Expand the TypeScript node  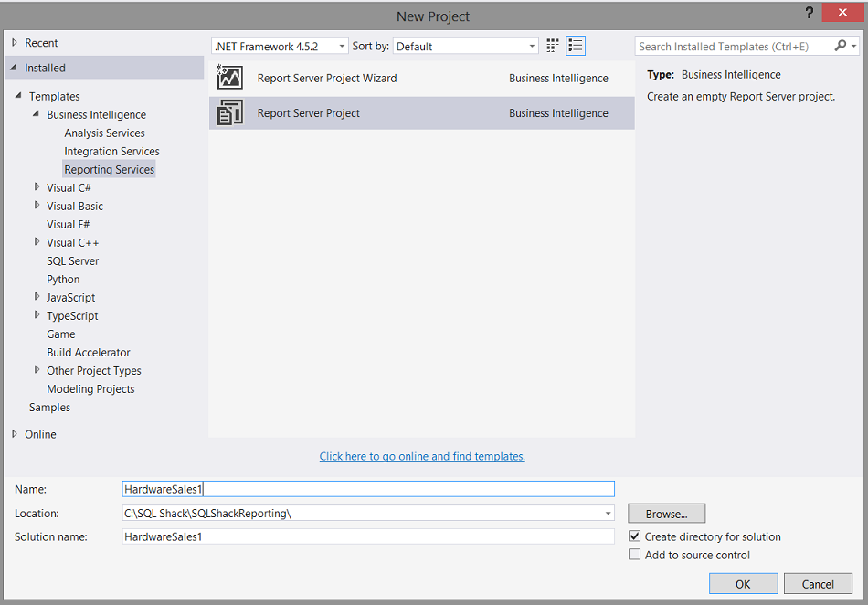tap(37, 315)
